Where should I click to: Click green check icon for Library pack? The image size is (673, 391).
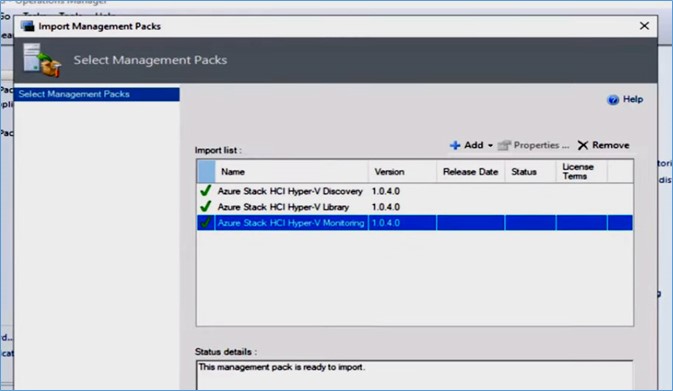click(x=206, y=206)
